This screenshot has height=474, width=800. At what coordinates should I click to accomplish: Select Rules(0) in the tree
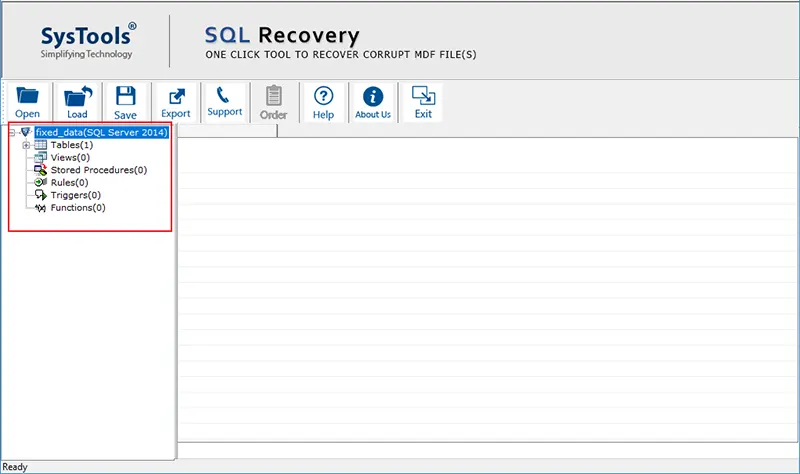(x=69, y=183)
